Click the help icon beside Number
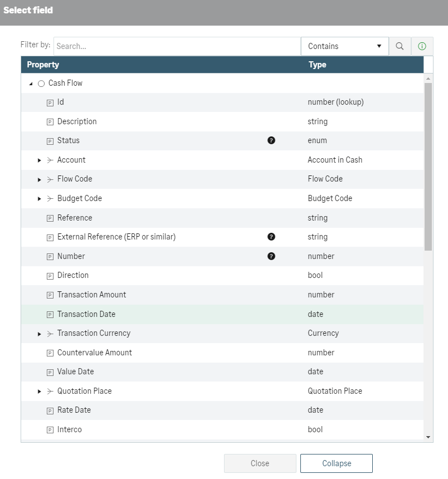Screen dimensions: 448x479 click(271, 256)
